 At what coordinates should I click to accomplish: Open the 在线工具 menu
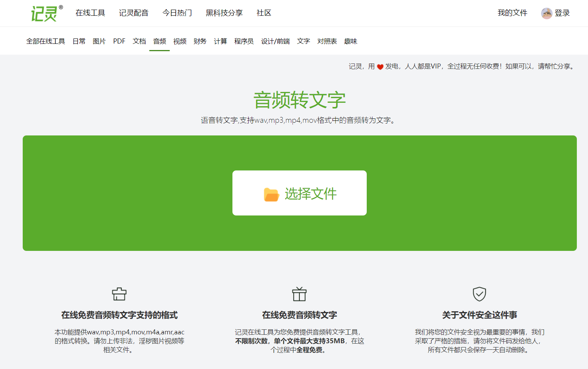tap(90, 13)
